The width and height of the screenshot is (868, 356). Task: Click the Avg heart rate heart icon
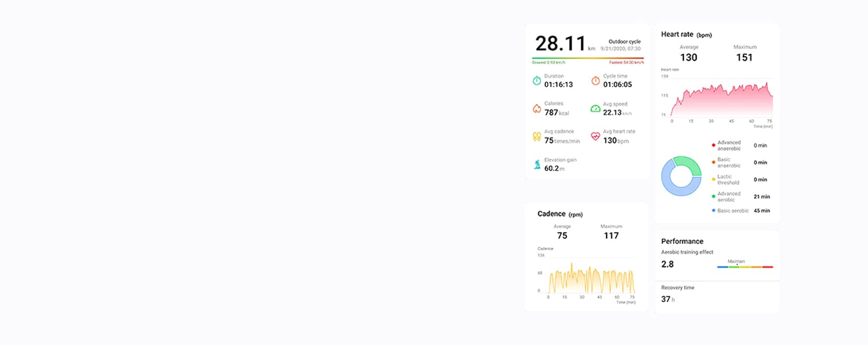[595, 136]
